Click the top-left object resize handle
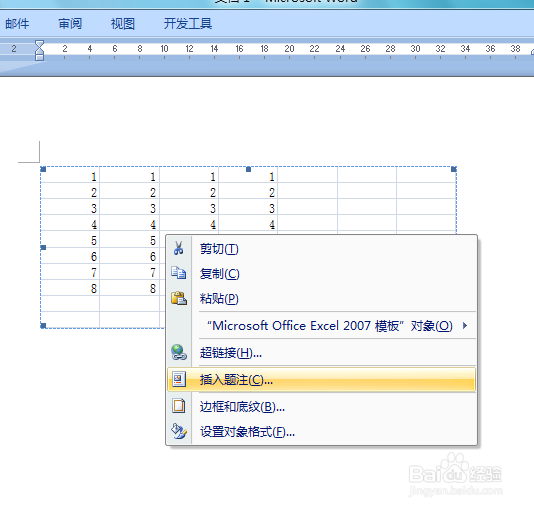Image resolution: width=534 pixels, height=510 pixels. point(43,169)
